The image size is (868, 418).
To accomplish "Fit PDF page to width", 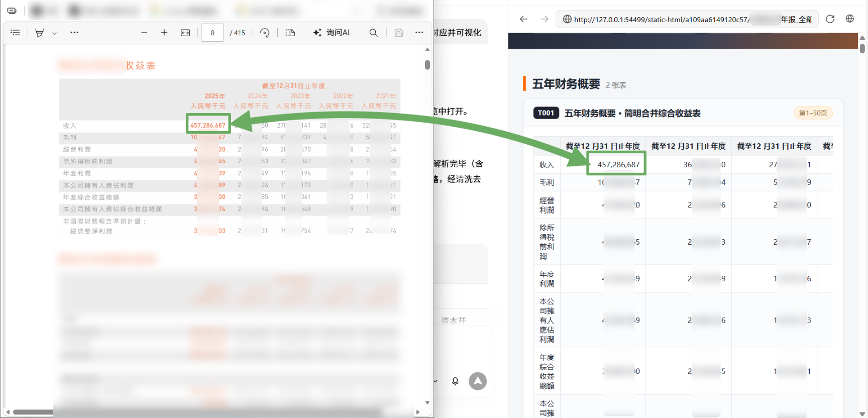I will (x=185, y=33).
